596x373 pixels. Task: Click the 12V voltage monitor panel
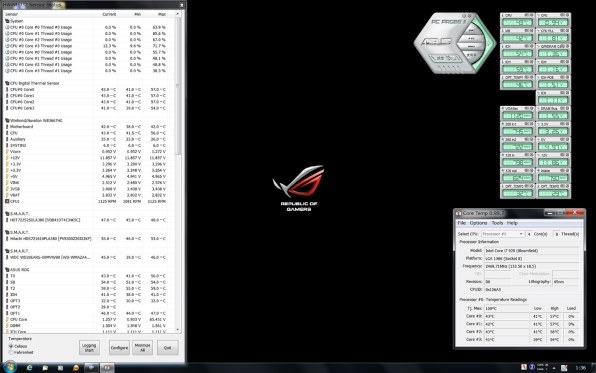[553, 160]
